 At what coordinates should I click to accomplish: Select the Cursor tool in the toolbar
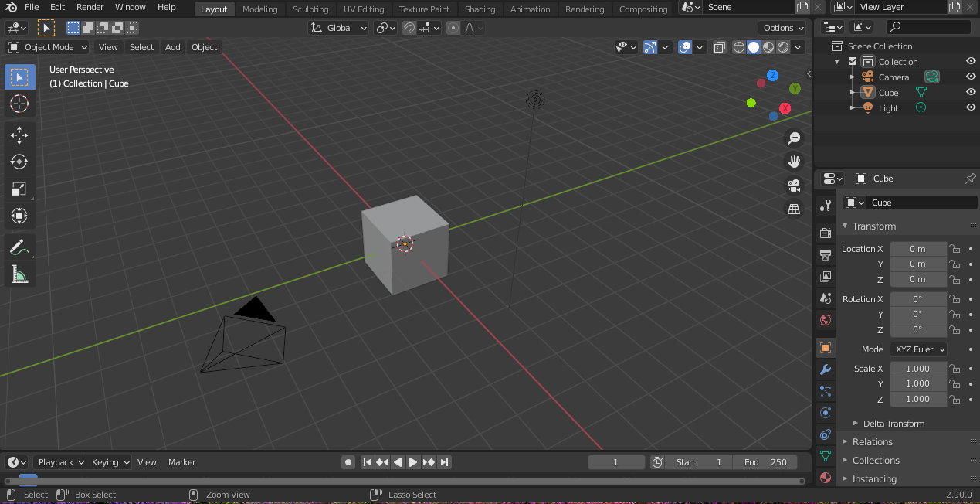[x=19, y=104]
